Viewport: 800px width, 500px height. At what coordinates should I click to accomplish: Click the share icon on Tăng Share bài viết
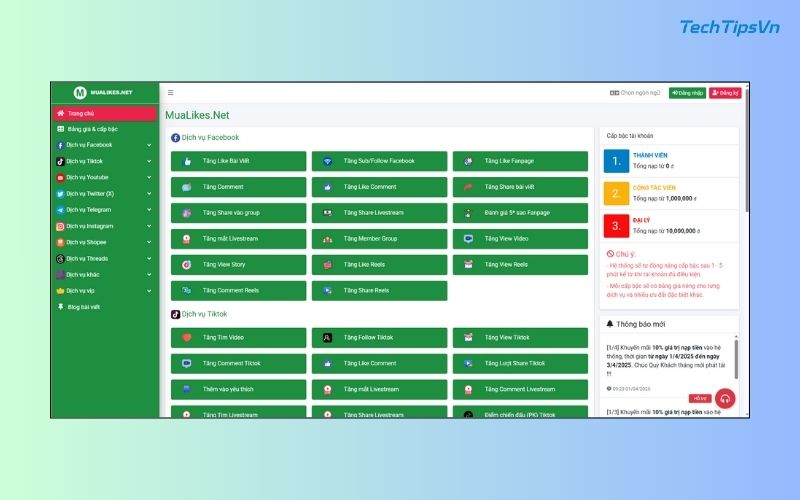click(x=468, y=187)
